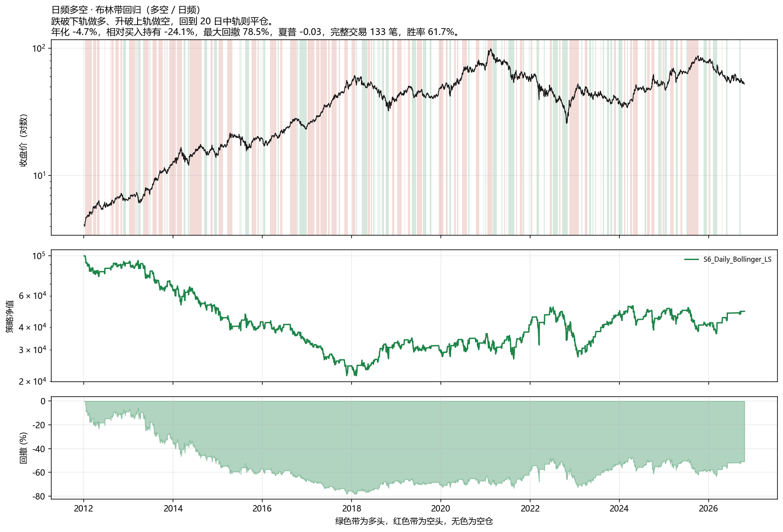
Task: Select the "3 × 10⁴" equity axis tick
Action: pyautogui.click(x=32, y=350)
